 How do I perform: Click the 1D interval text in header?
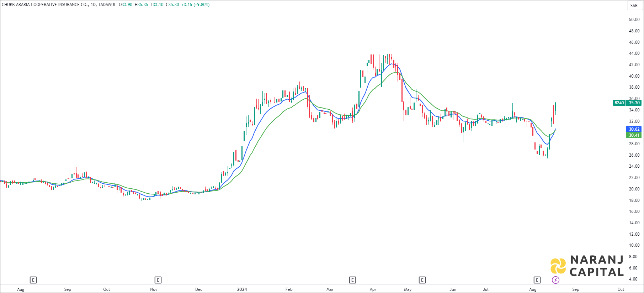(93, 5)
